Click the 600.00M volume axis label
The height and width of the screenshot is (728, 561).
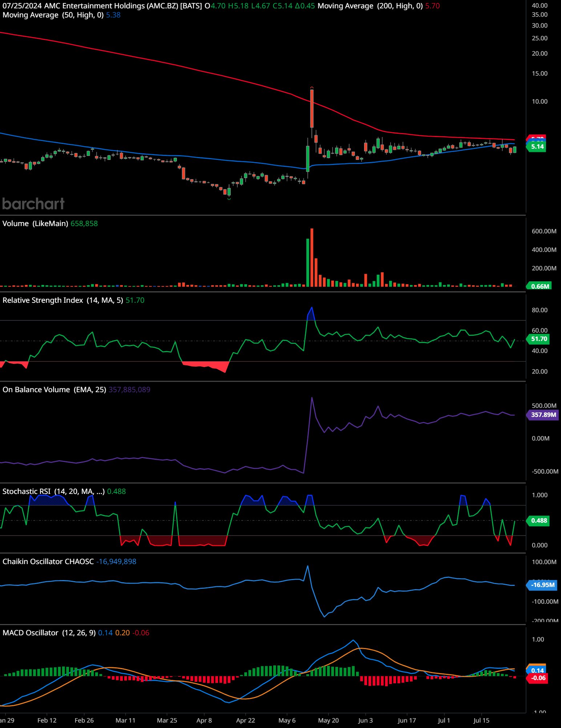coord(544,231)
